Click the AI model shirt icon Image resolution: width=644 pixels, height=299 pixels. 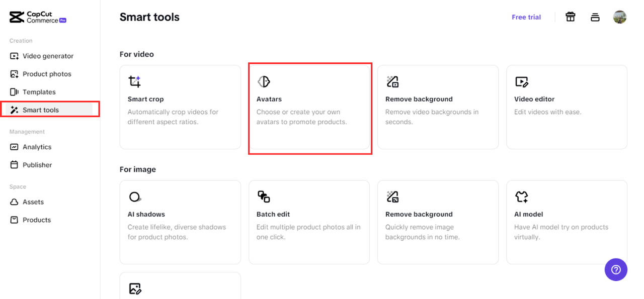[522, 196]
